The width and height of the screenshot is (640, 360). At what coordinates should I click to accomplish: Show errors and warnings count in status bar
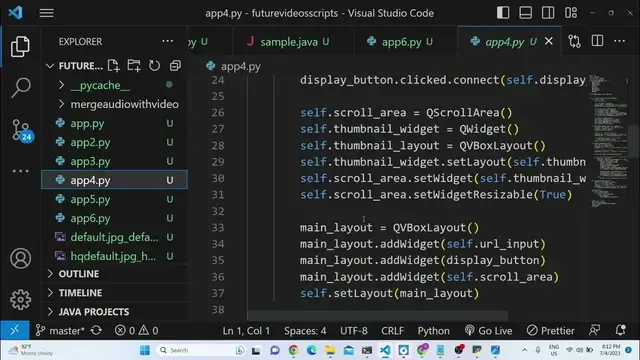(136, 331)
